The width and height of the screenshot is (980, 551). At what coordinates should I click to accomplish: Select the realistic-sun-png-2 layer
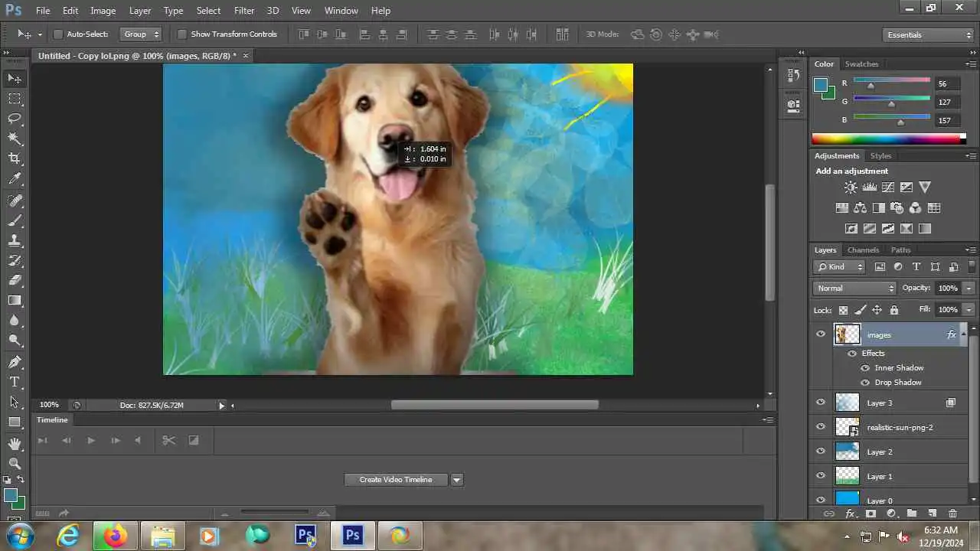[900, 427]
